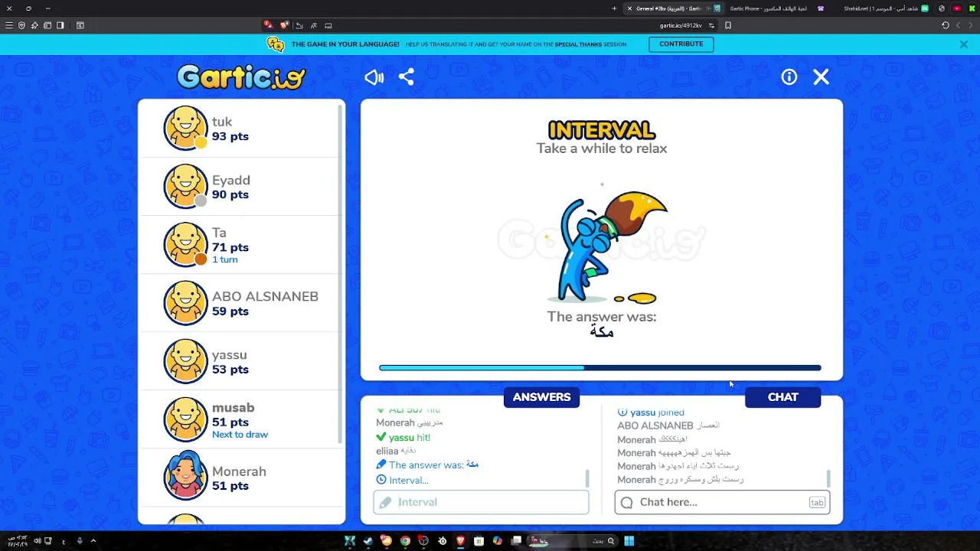Close the General #2kv Gartic tab
This screenshot has width=980, height=551.
pos(629,8)
